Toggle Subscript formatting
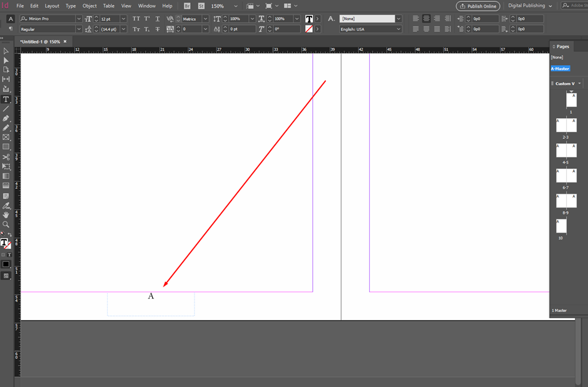The width and height of the screenshot is (588, 387). tap(147, 29)
